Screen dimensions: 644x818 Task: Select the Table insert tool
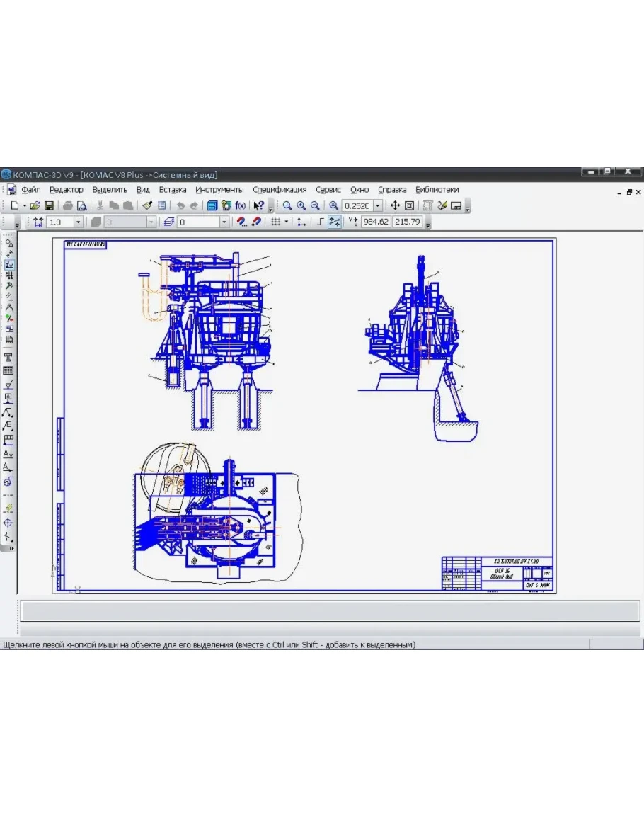[8, 370]
